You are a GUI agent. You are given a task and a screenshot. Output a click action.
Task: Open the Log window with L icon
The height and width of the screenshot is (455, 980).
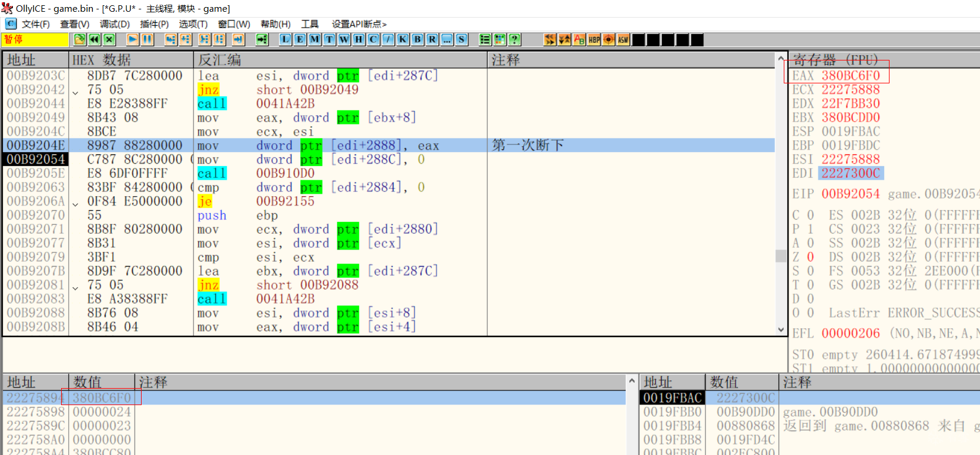(286, 39)
